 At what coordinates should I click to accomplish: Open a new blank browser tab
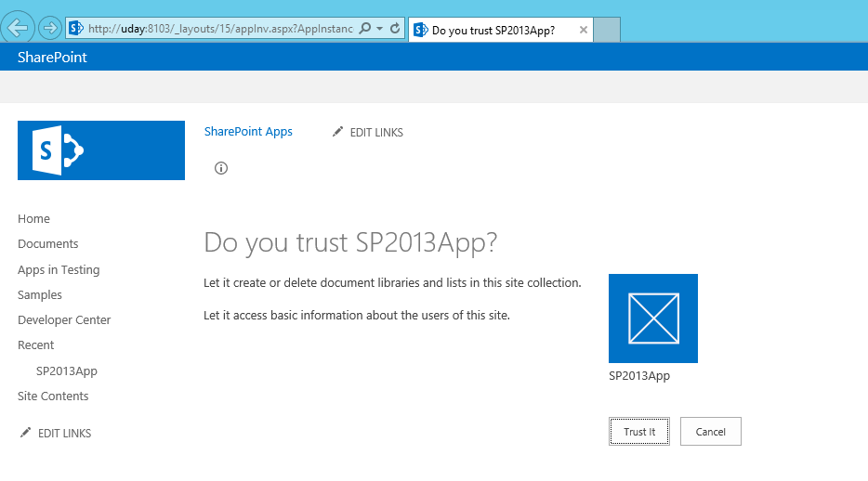point(607,30)
